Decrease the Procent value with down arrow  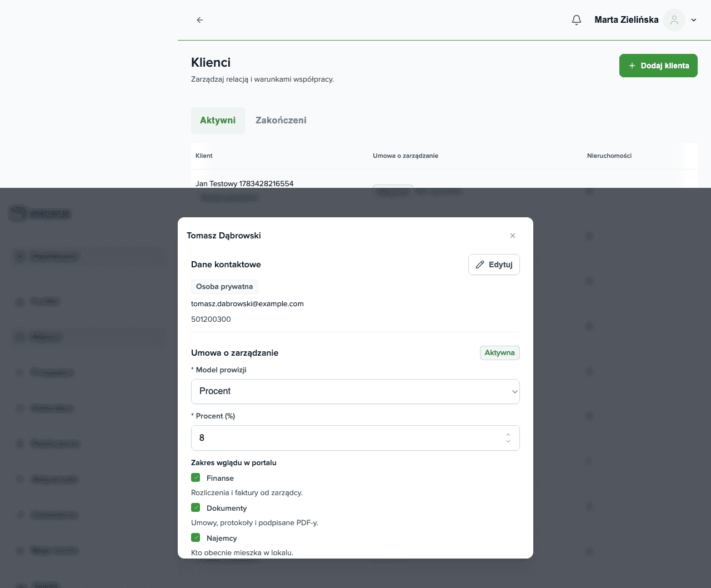click(508, 441)
